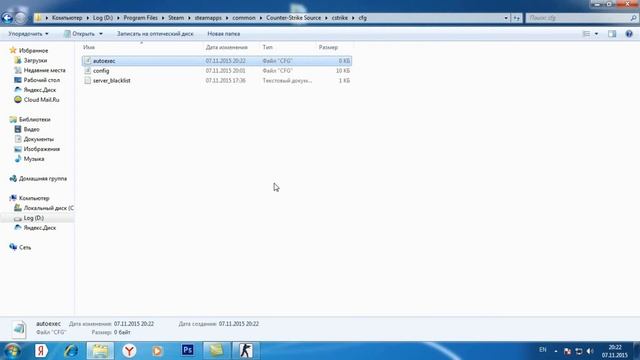The height and width of the screenshot is (360, 640).
Task: Open the Музыка library
Action: (33, 159)
